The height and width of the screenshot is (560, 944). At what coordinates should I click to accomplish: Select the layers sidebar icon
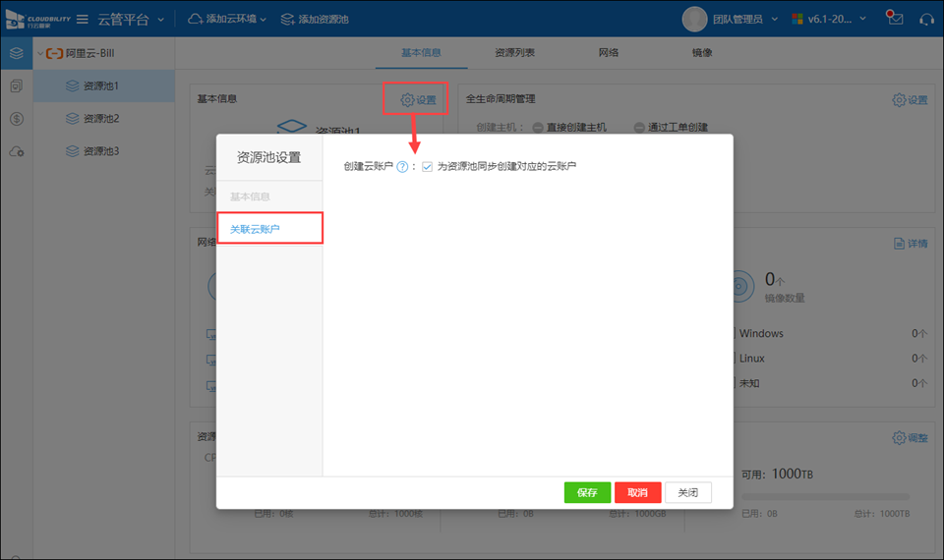coord(17,53)
